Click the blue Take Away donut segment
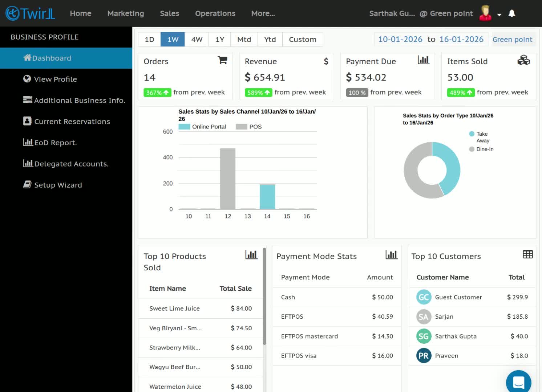The image size is (542, 392). [452, 167]
